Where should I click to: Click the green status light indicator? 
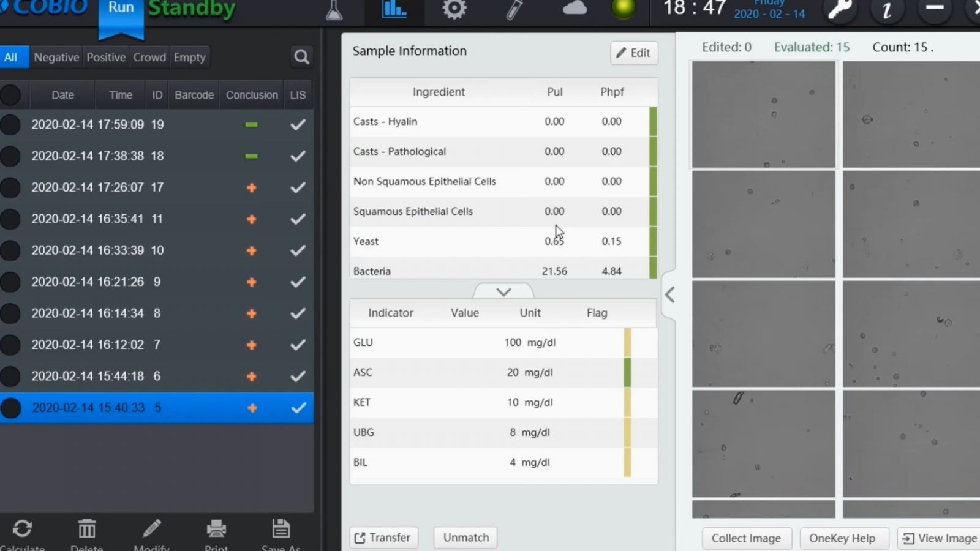tap(624, 8)
